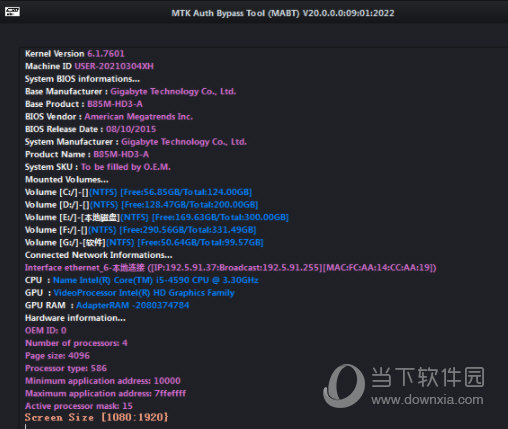Click Connected Network Informations heading
Viewport: 508px width, 429px height.
(99, 255)
